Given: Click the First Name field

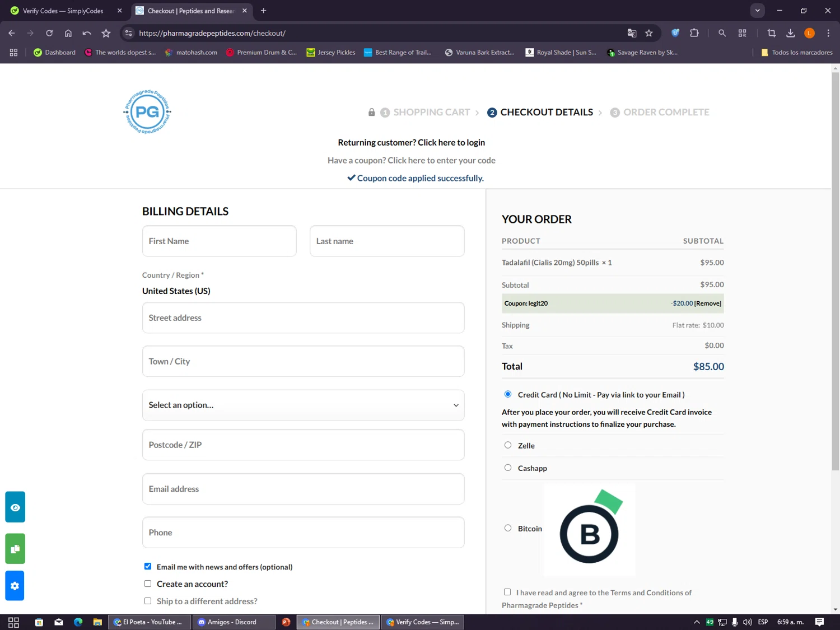Looking at the screenshot, I should [x=219, y=241].
